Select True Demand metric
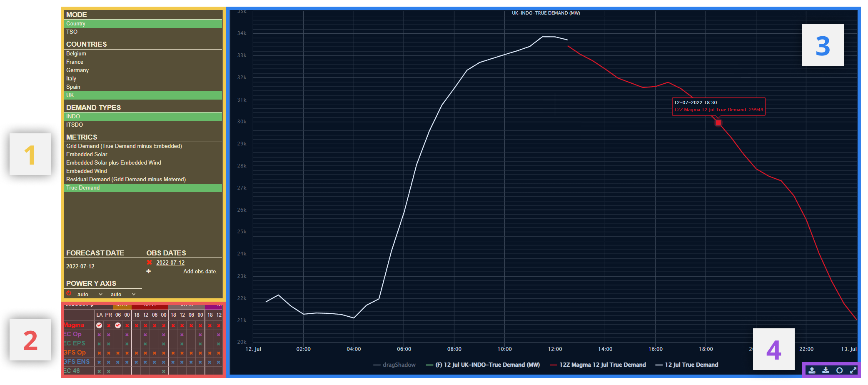 (x=143, y=188)
